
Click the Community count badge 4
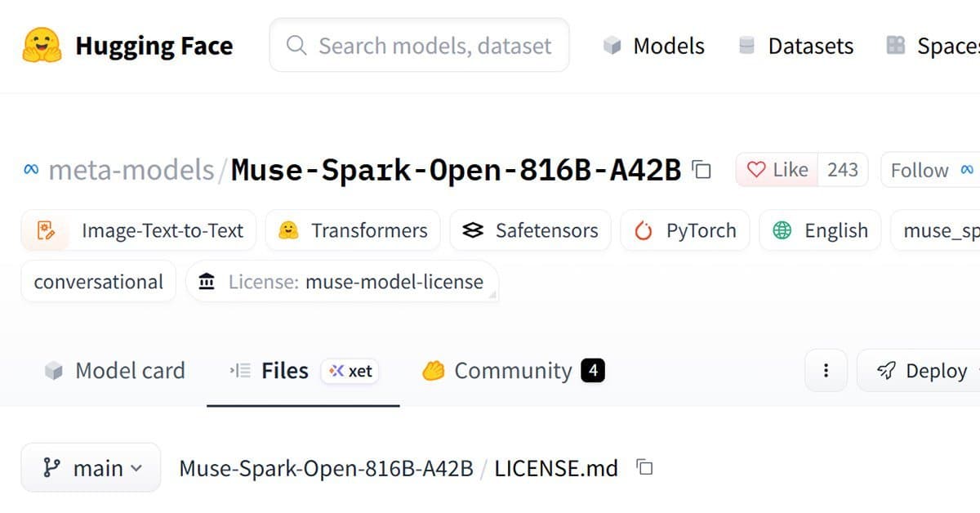[x=593, y=371]
